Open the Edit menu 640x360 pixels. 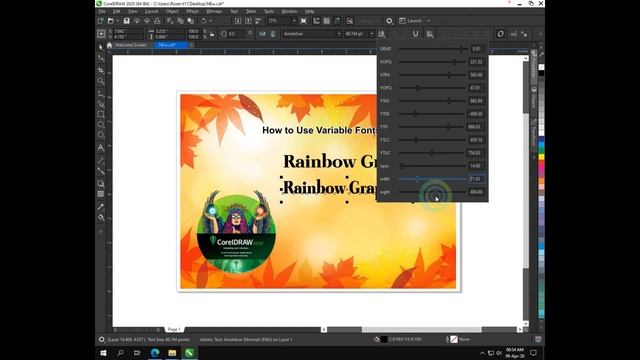click(117, 11)
